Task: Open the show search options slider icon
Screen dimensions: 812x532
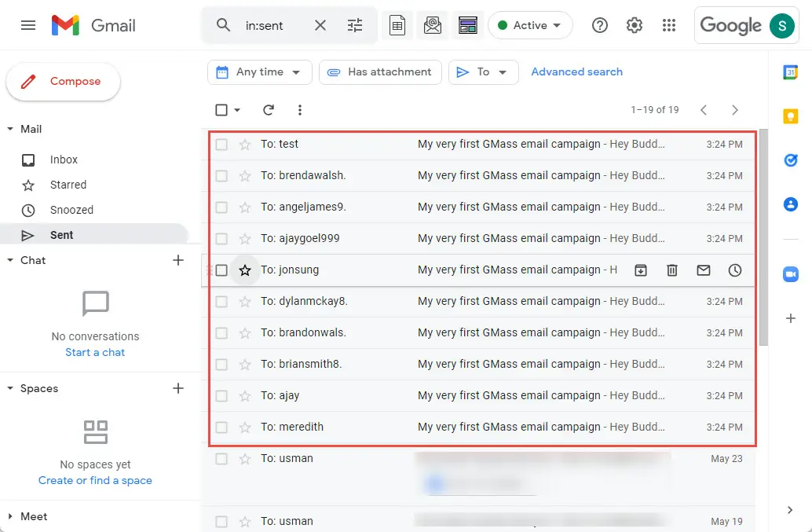Action: click(355, 25)
